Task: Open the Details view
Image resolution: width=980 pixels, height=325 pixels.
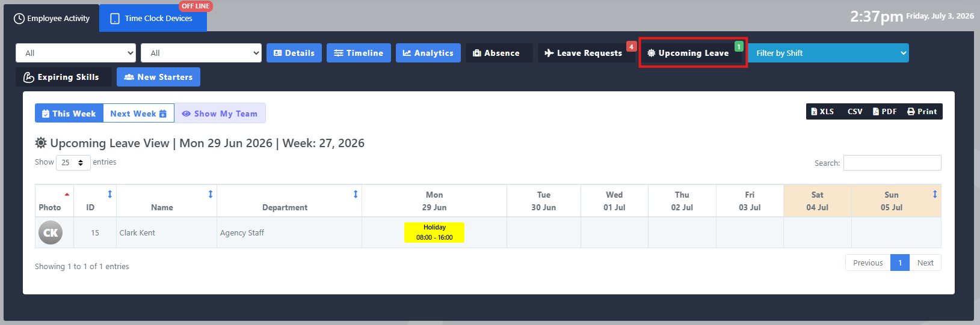Action: [x=294, y=53]
